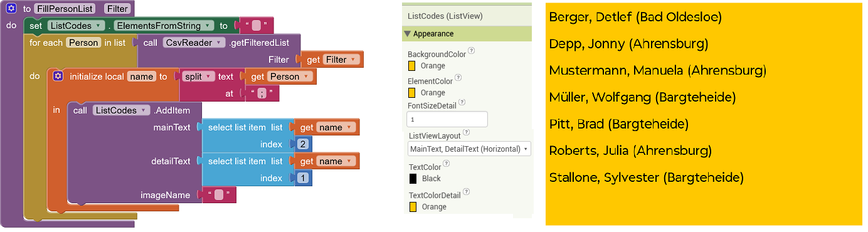Open mutator gear on FillPersonList procedure block
868x232 pixels.
(x=11, y=9)
